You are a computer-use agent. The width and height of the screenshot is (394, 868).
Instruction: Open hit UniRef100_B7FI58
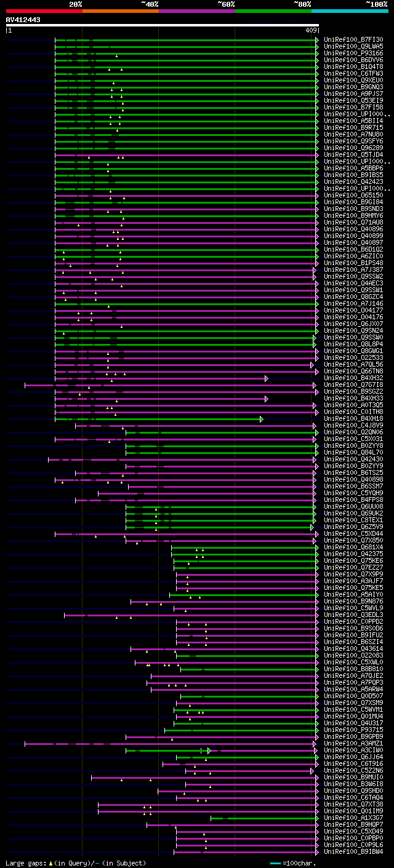pos(353,107)
